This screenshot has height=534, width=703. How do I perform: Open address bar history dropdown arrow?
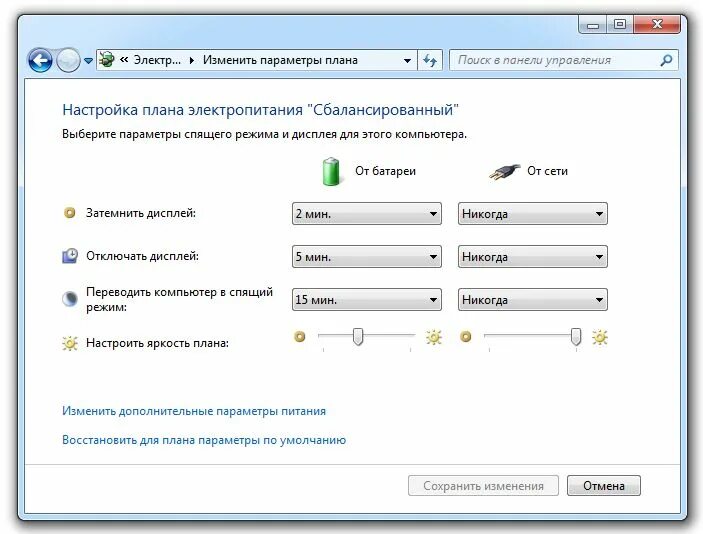[x=407, y=61]
